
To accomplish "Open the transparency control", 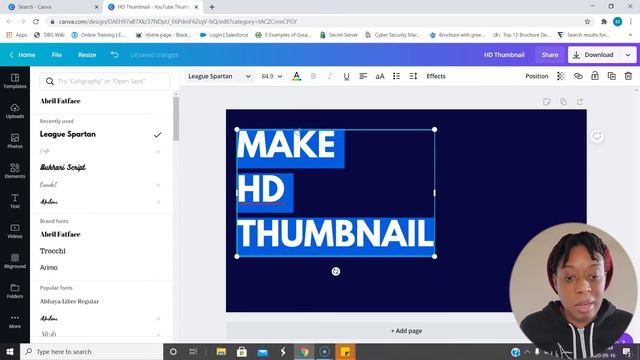I will tap(561, 76).
